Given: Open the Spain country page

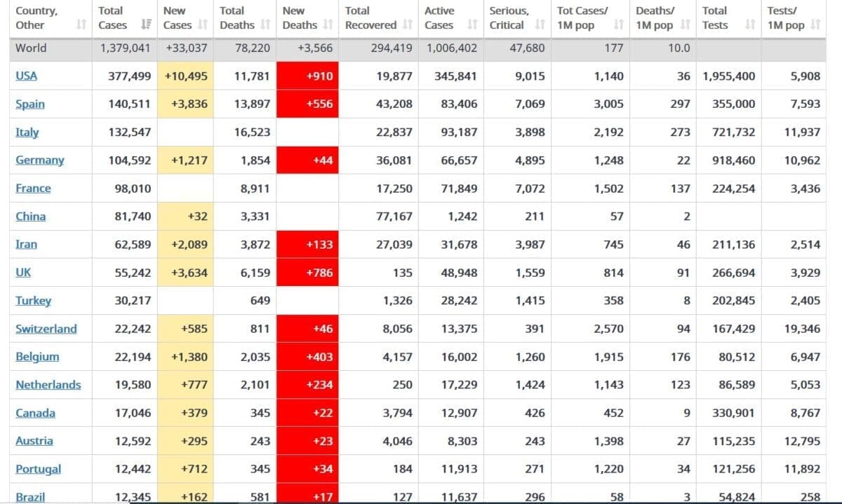Looking at the screenshot, I should click(x=30, y=104).
